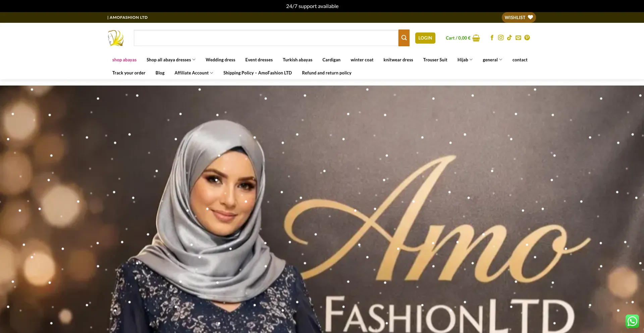Viewport: 644px width, 333px height.
Task: Go to shop abayas menu item
Action: [124, 60]
